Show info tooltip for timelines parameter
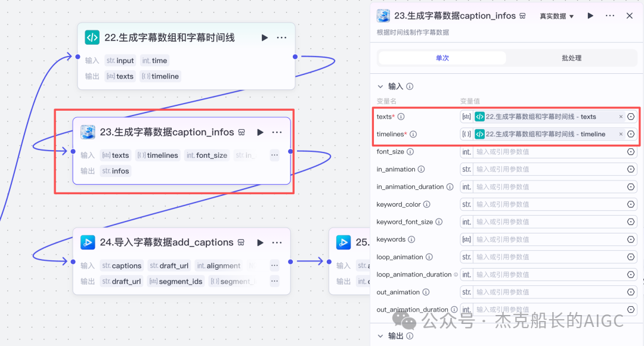This screenshot has width=644, height=346. [413, 134]
